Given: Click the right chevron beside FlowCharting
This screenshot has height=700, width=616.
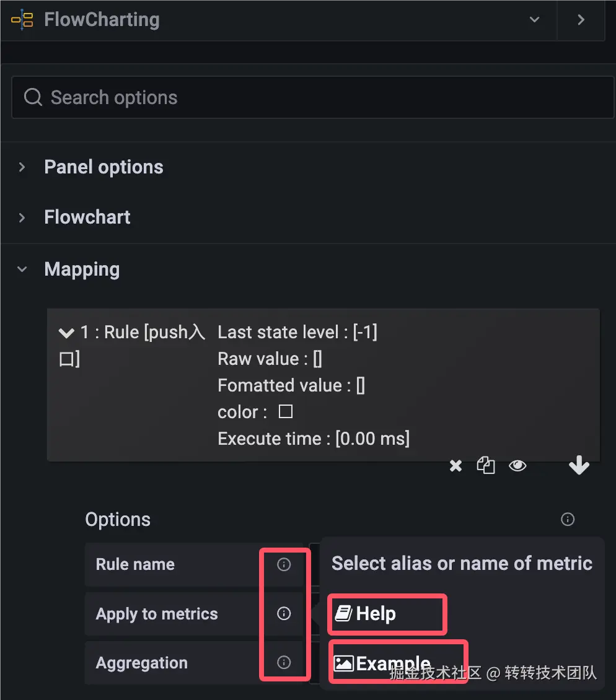Looking at the screenshot, I should pyautogui.click(x=581, y=20).
